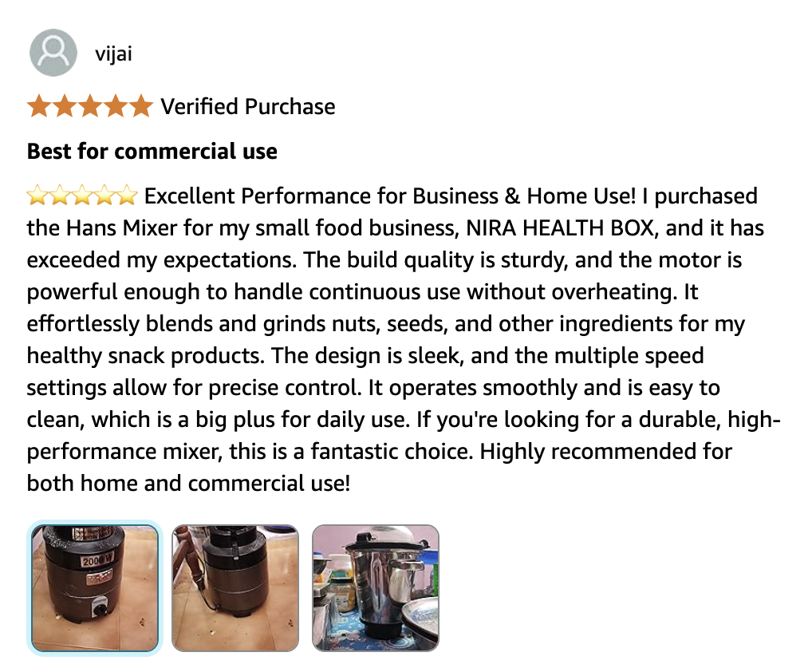
Task: View the second photo of mixer with cord
Action: tap(235, 587)
